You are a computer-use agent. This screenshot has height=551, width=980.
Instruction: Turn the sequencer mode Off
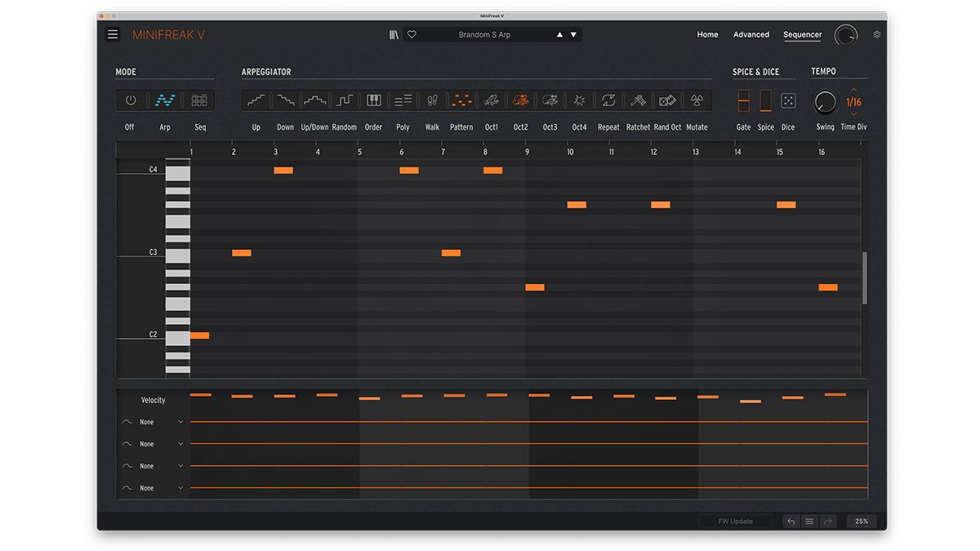130,100
